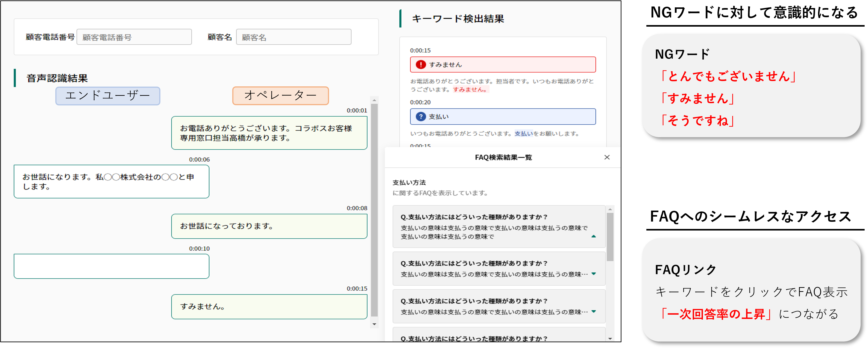868x348 pixels.
Task: Click the first Q.支払い方法 FAQ question
Action: tap(474, 217)
